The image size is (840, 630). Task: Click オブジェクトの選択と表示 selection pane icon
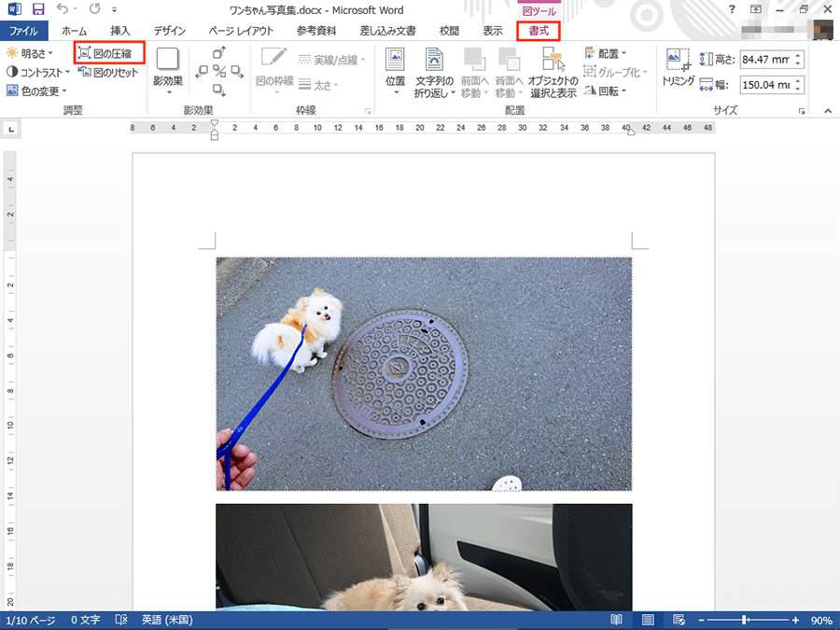click(553, 60)
